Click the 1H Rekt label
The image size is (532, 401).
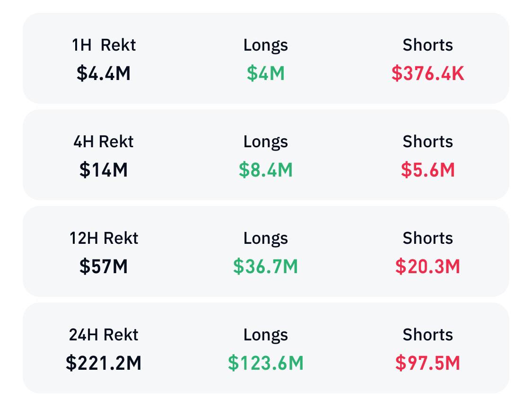coord(104,45)
